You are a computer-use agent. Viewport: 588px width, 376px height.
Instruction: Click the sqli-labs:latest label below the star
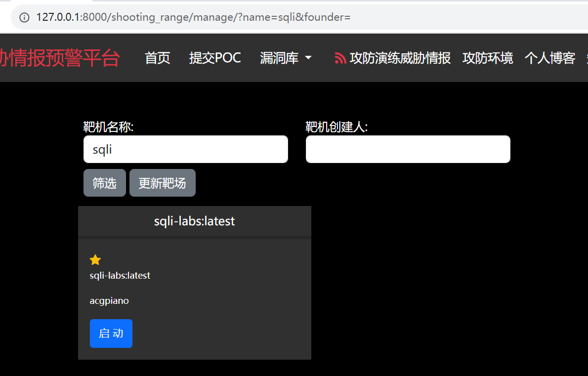pos(120,275)
